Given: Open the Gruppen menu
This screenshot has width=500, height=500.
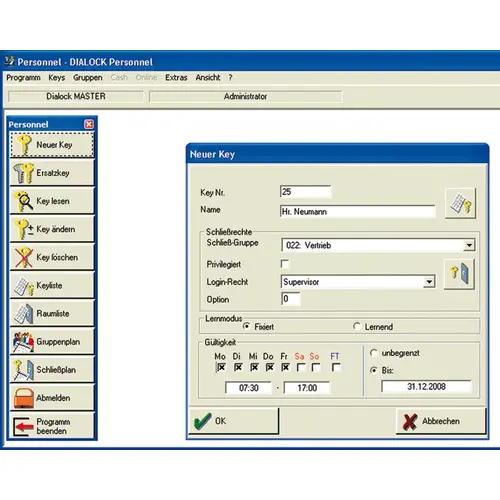Looking at the screenshot, I should 88,78.
